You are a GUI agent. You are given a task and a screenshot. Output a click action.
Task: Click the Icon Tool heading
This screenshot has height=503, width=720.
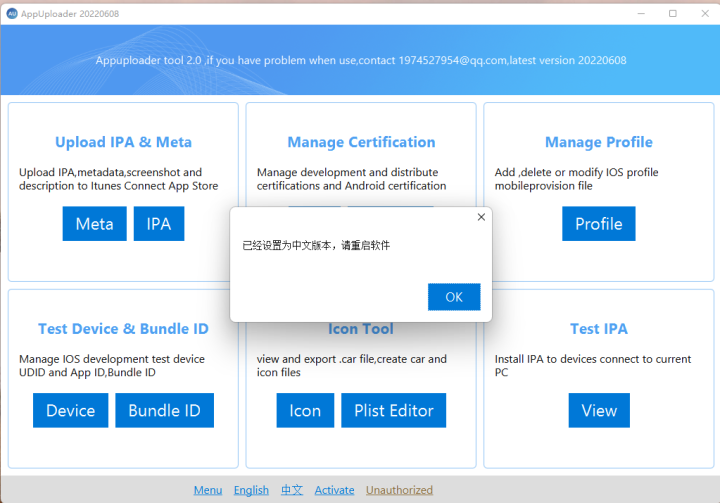(x=361, y=329)
